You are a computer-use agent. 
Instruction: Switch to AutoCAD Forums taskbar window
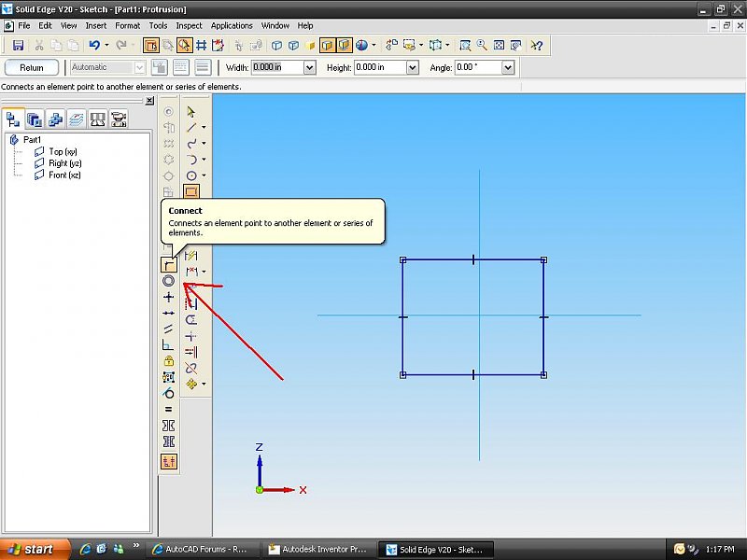pyautogui.click(x=202, y=549)
